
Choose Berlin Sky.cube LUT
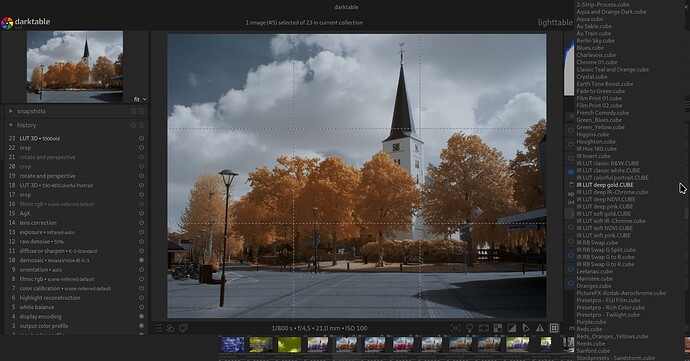click(x=595, y=41)
